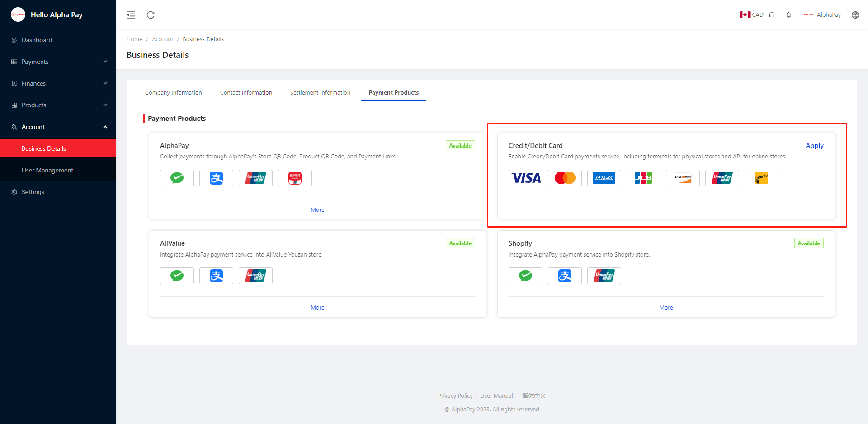868x424 pixels.
Task: Click the JCB card logo
Action: pyautogui.click(x=643, y=178)
